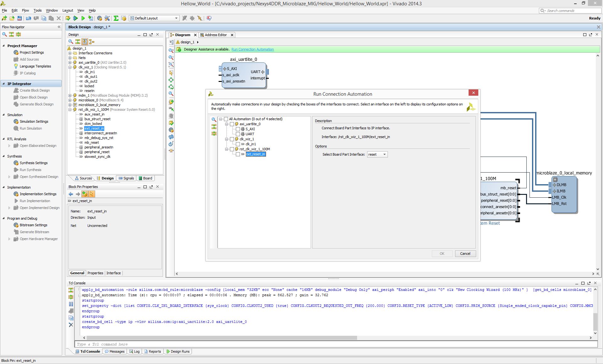Click the green Sigma reports toolbar icon
The width and height of the screenshot is (603, 364).
coord(116,18)
